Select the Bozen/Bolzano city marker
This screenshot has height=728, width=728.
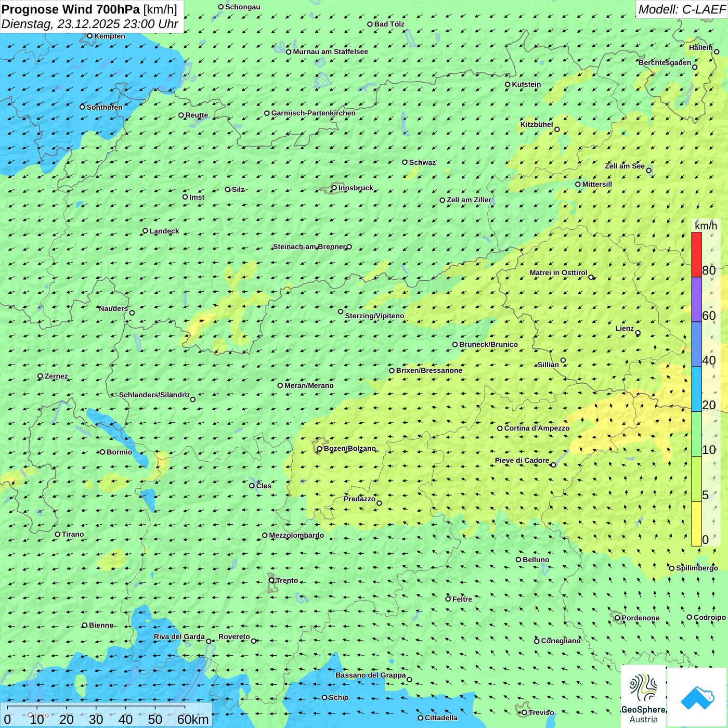click(x=319, y=449)
